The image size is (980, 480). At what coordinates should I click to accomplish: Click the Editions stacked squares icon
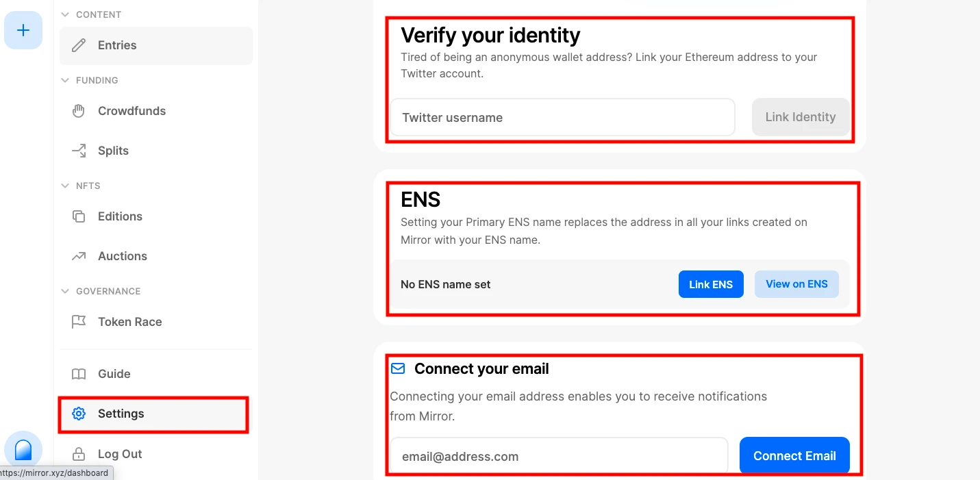pos(79,216)
